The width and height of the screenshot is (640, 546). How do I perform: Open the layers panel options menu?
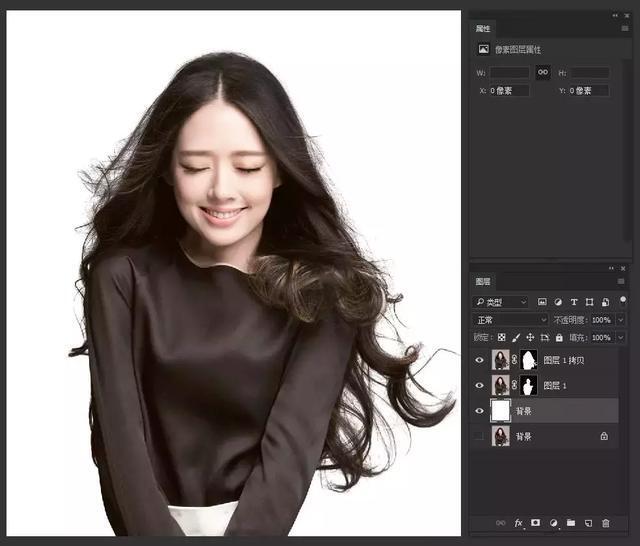(622, 282)
